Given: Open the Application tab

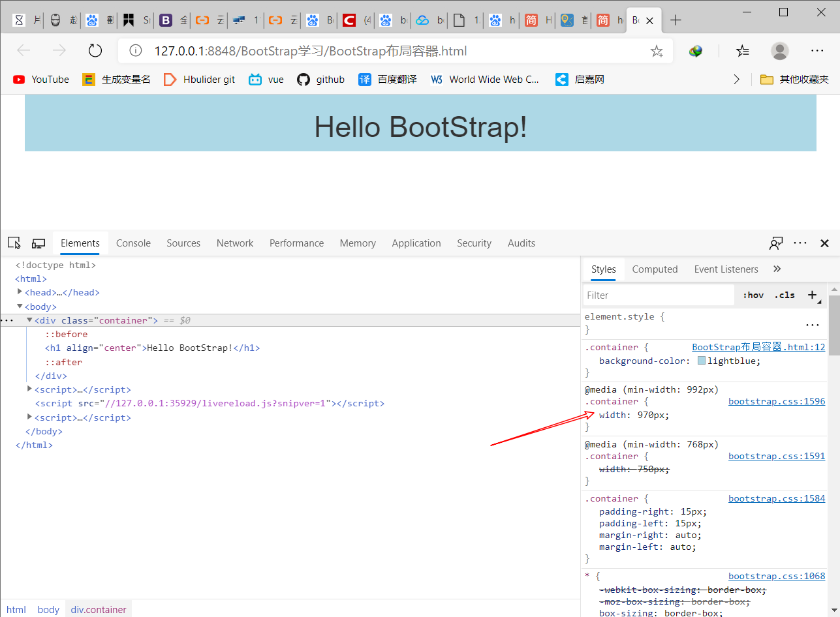Looking at the screenshot, I should pos(416,243).
